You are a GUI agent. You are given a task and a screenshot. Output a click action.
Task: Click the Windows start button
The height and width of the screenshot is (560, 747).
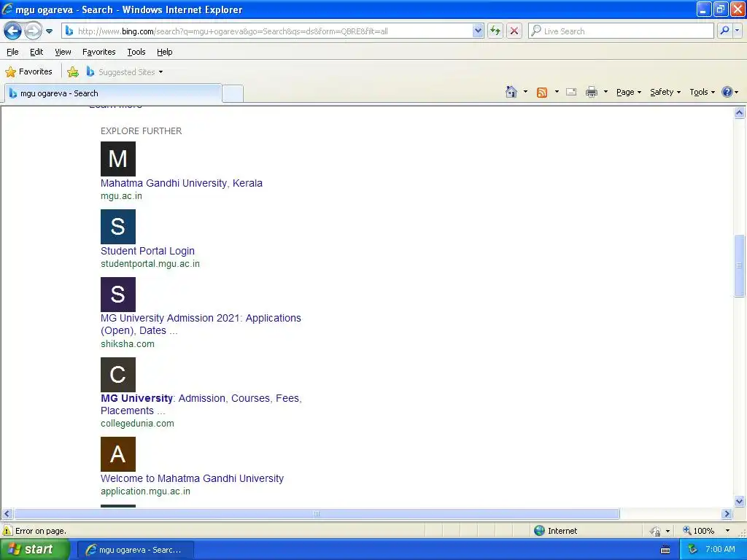[34, 550]
